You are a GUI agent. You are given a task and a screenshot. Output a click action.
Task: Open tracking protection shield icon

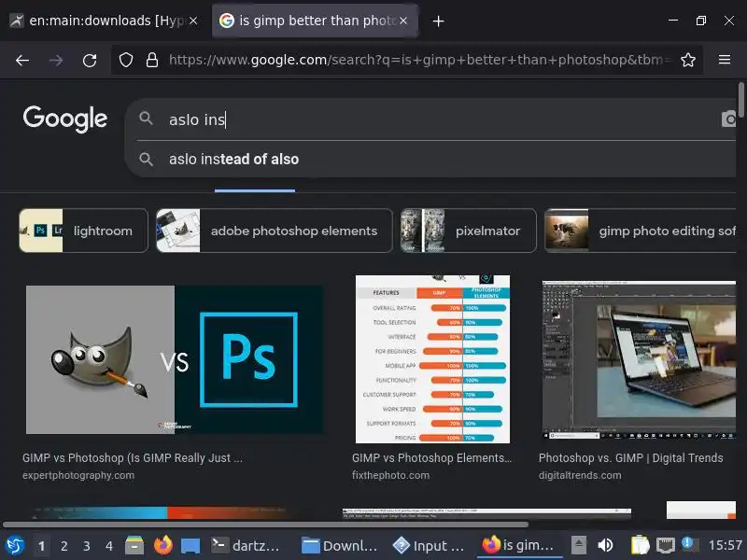(126, 60)
